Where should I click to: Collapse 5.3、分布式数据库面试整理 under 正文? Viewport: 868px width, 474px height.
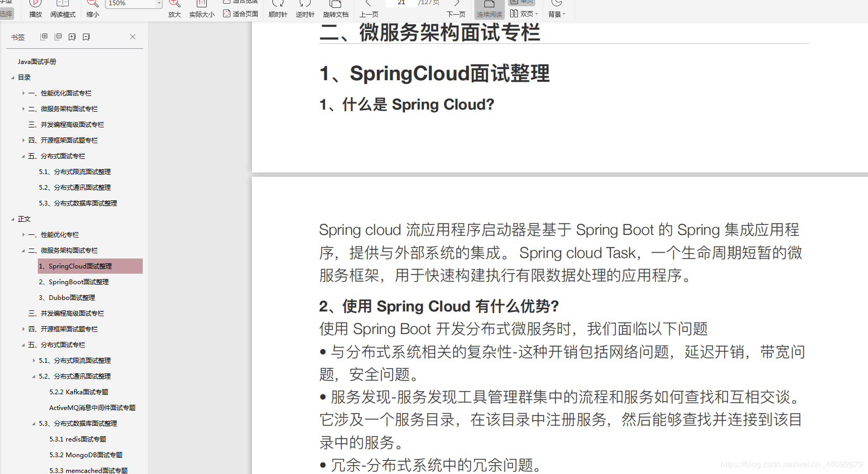(34, 424)
